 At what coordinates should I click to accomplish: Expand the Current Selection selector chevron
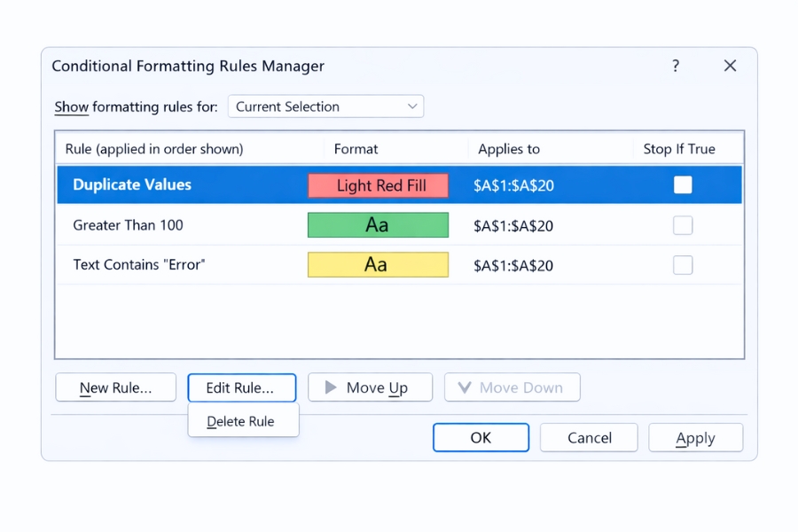(x=412, y=106)
